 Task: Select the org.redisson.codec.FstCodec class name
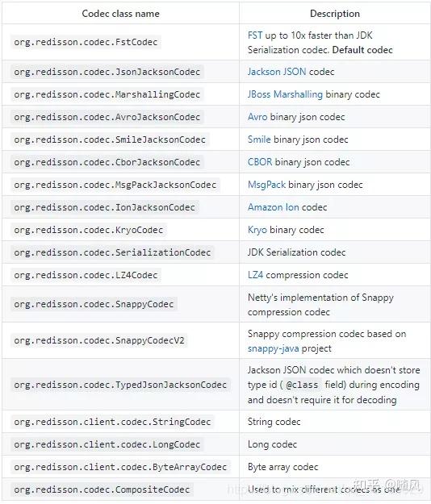86,42
